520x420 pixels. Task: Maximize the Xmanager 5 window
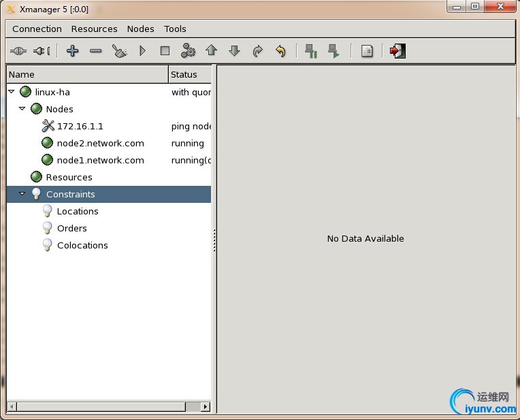click(475, 6)
